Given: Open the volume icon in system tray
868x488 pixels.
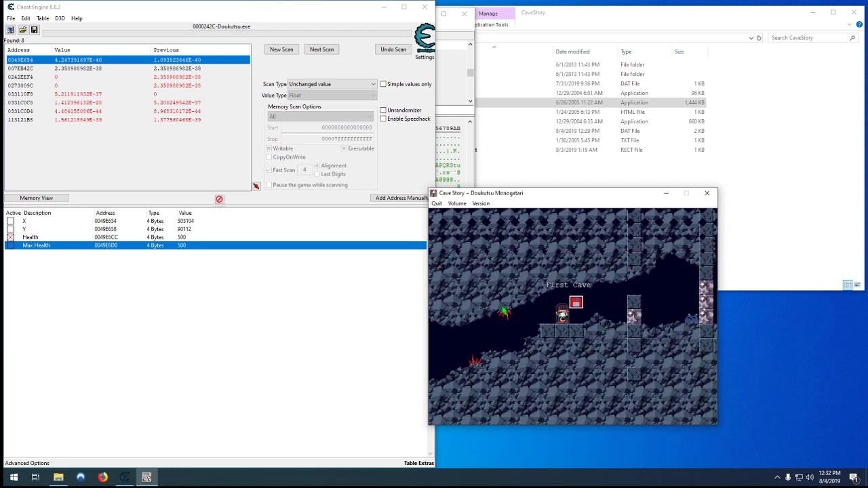Looking at the screenshot, I should pos(810,477).
